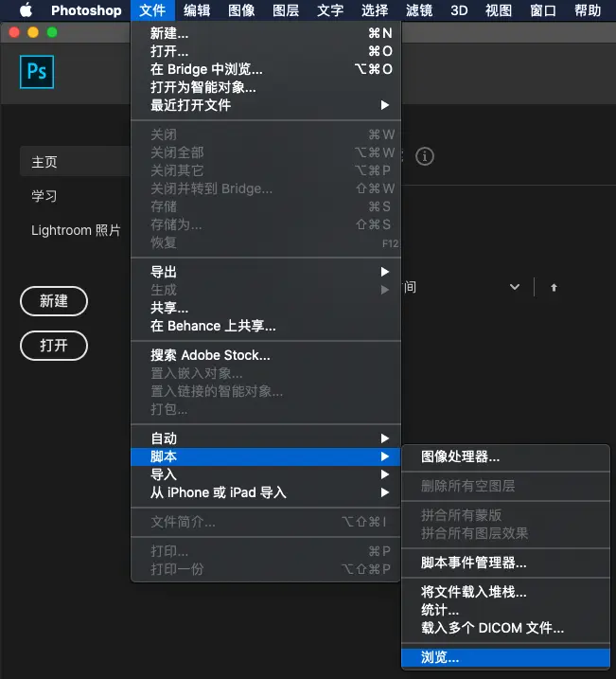Choose 新建... from the file menu
This screenshot has width=616, height=679.
click(266, 33)
